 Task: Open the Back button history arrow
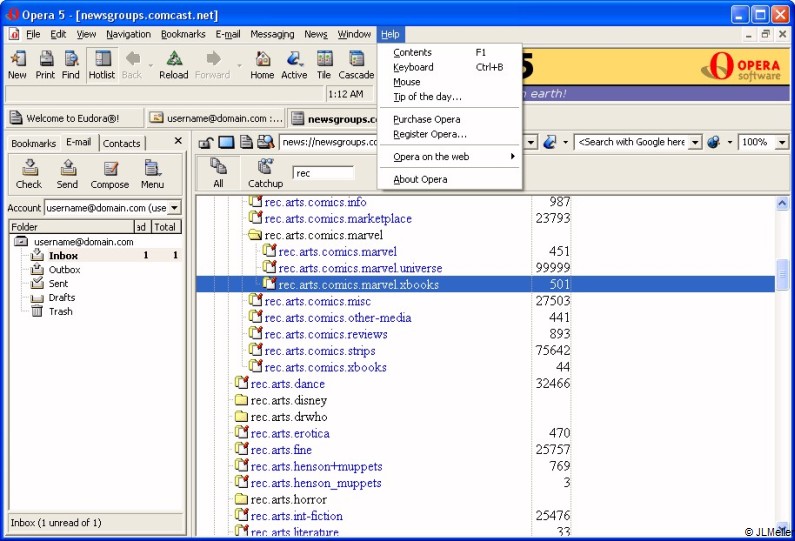[x=151, y=65]
